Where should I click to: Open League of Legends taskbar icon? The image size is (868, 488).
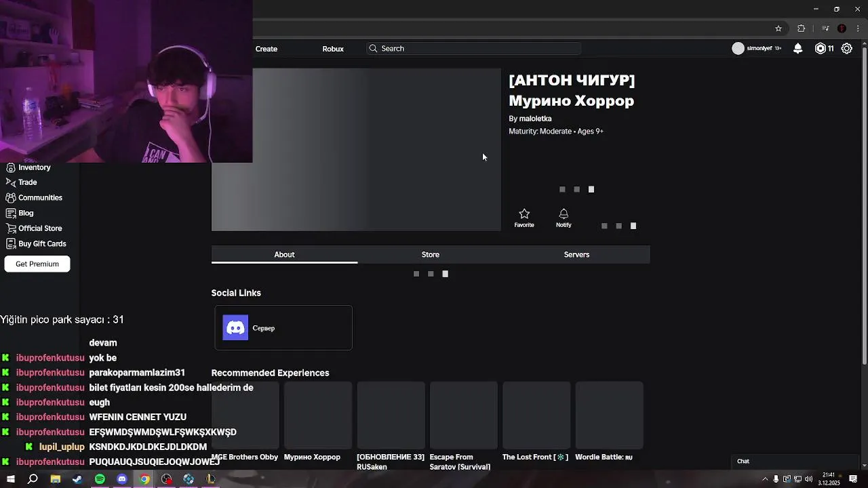(211, 479)
